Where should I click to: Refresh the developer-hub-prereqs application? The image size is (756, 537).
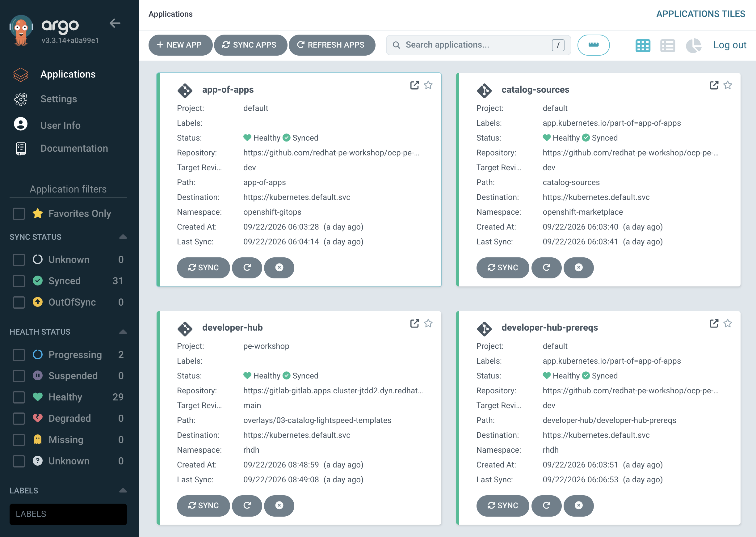click(x=546, y=505)
